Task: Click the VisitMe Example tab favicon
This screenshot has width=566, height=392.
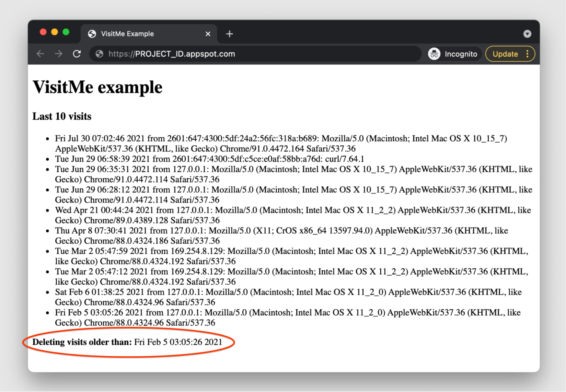Action: pyautogui.click(x=92, y=34)
